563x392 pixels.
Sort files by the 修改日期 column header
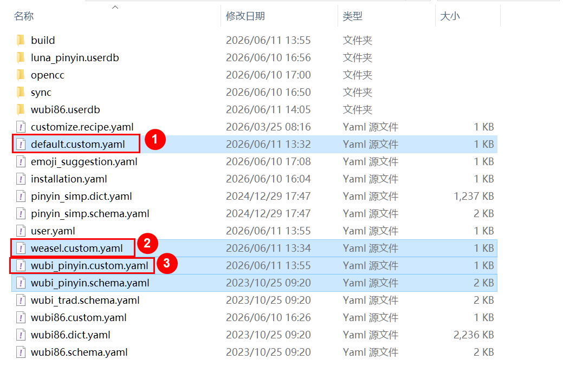click(x=245, y=16)
